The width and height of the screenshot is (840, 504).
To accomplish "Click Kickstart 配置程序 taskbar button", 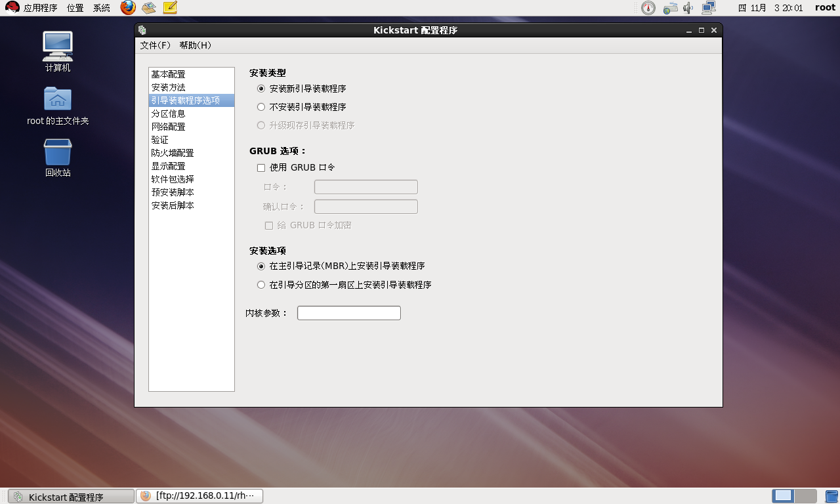I will (71, 497).
